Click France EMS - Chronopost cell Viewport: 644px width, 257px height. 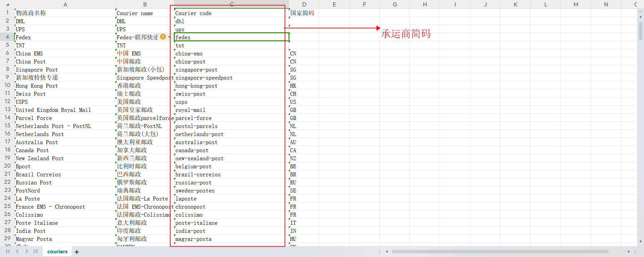pyautogui.click(x=65, y=206)
